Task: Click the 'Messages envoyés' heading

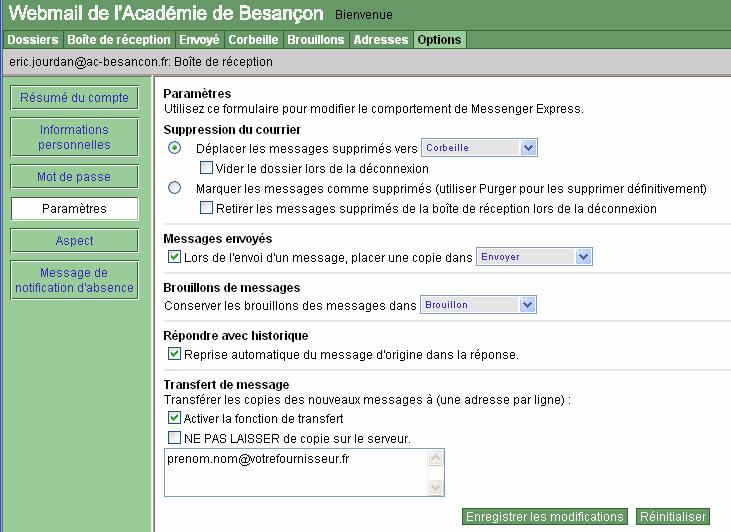Action: (x=218, y=239)
